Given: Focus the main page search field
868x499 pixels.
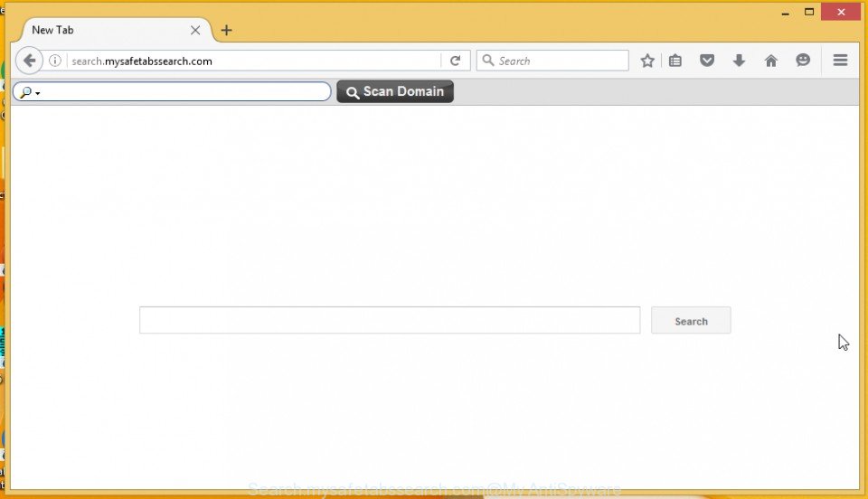Looking at the screenshot, I should (x=390, y=320).
